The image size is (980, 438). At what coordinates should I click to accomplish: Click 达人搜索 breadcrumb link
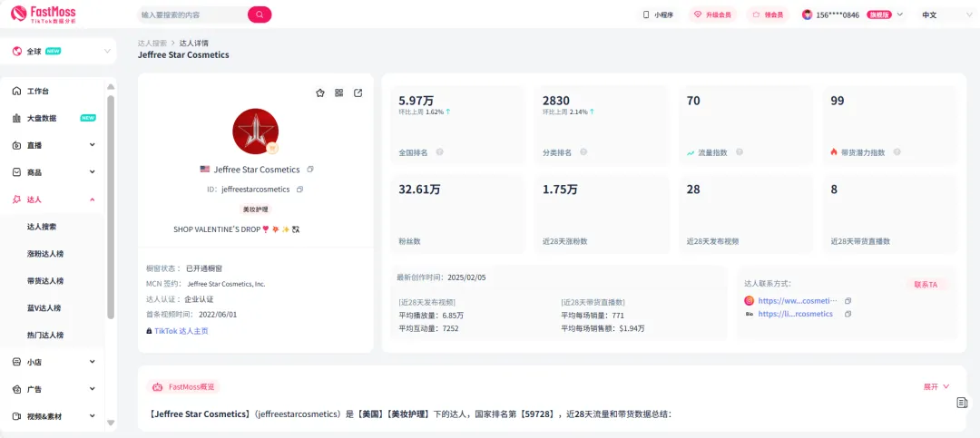click(152, 44)
